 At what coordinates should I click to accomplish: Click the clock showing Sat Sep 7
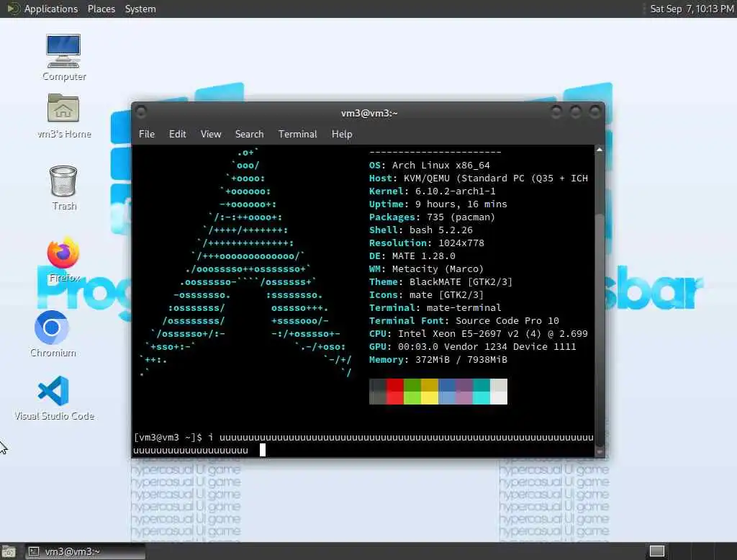[692, 9]
